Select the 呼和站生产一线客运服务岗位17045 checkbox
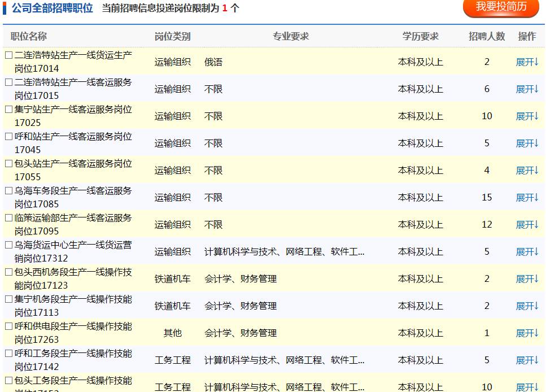546x392 pixels. [9, 137]
